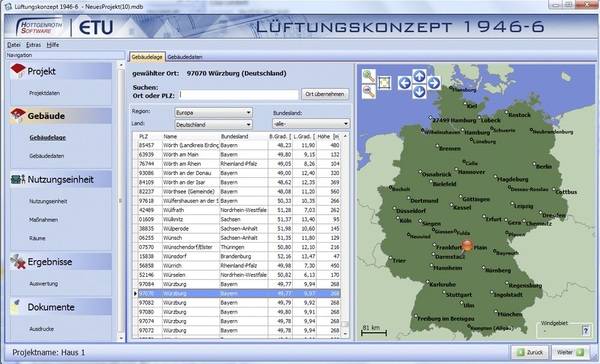
Task: Fit the map to full extent
Action: coord(384,83)
